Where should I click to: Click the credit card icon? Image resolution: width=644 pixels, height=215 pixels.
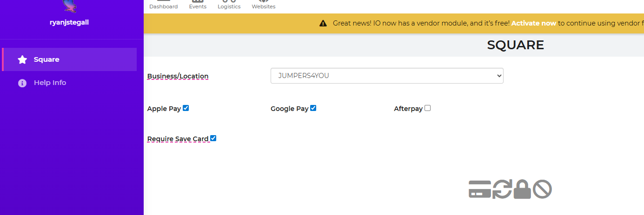(479, 189)
